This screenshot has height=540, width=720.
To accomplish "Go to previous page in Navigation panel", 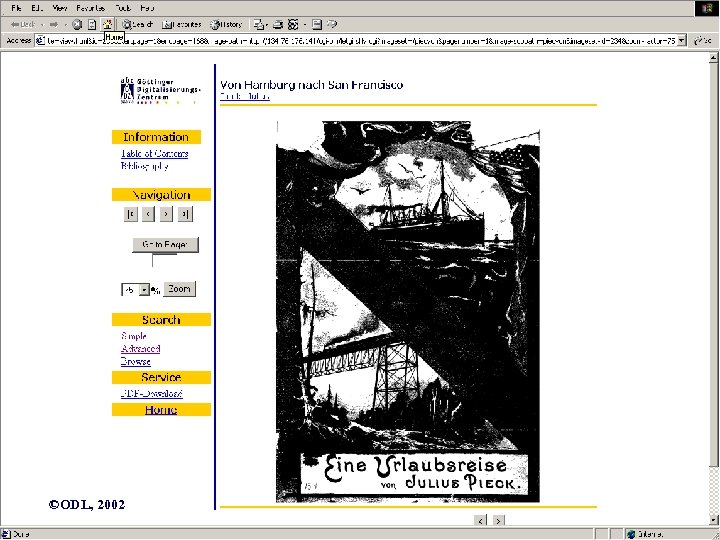I will 148,214.
